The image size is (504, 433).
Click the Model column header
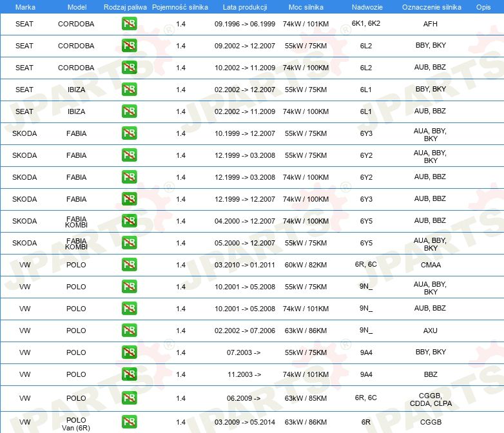tap(77, 7)
